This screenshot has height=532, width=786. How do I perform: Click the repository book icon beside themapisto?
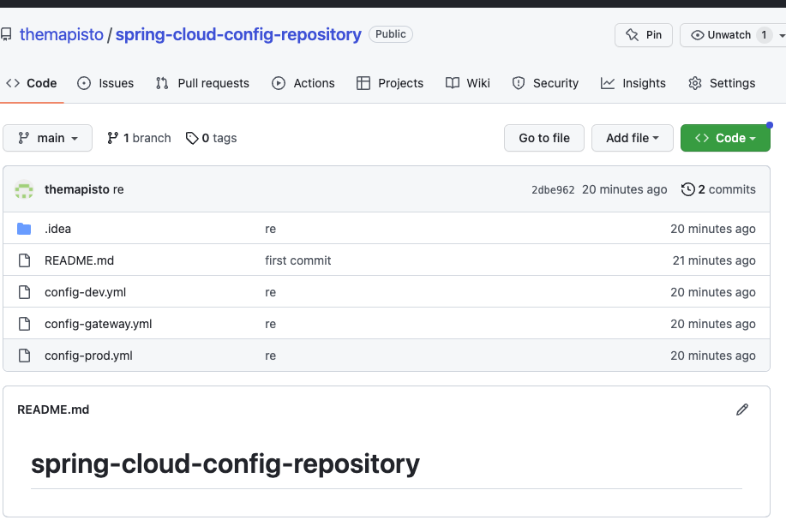click(6, 34)
